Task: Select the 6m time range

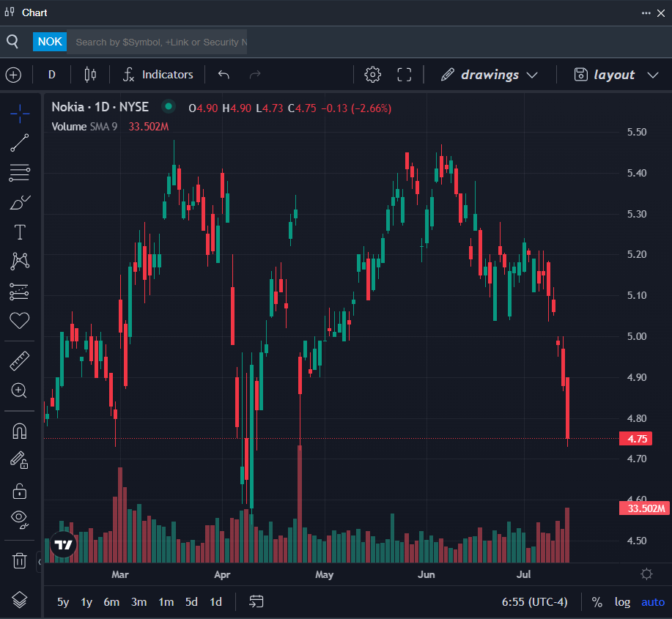Action: pos(111,602)
